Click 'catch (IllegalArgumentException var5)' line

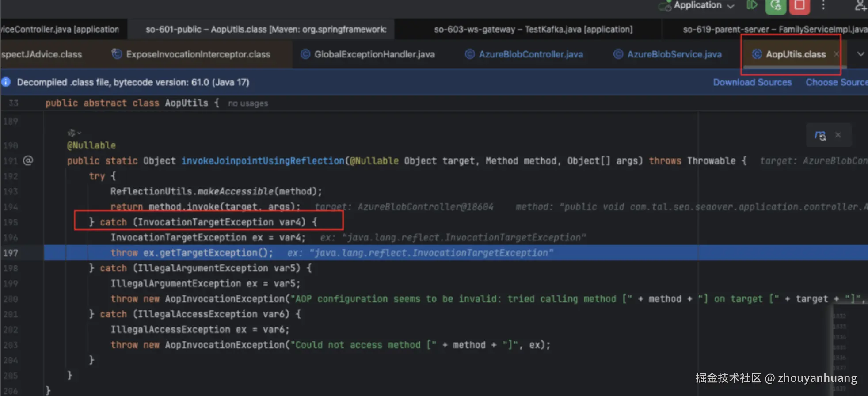[200, 268]
